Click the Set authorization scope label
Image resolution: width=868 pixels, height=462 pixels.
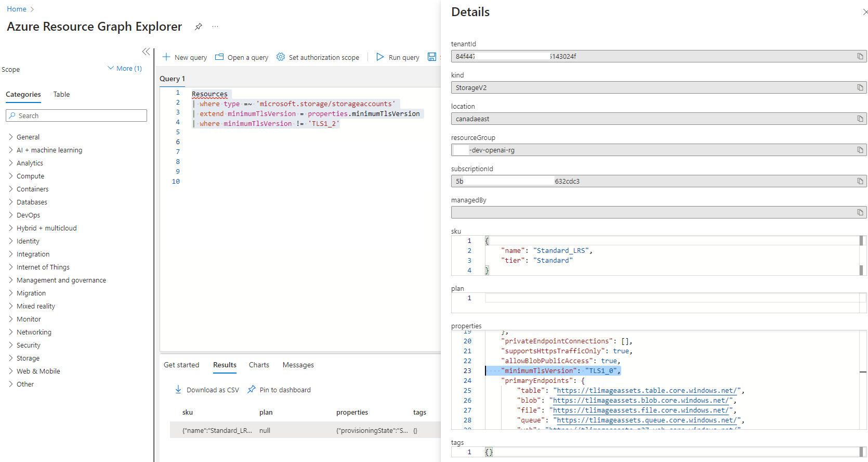tap(324, 57)
